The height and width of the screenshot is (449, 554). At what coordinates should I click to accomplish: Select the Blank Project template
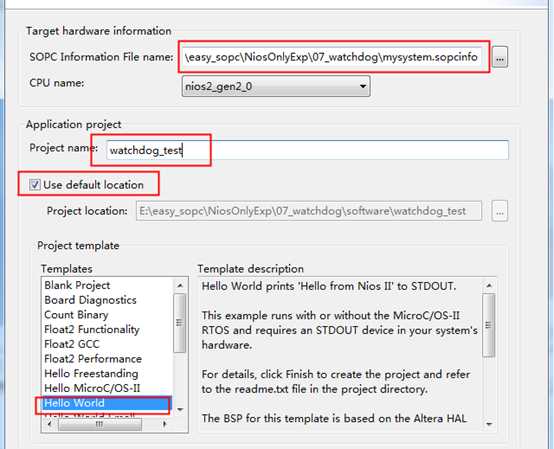coord(107,285)
